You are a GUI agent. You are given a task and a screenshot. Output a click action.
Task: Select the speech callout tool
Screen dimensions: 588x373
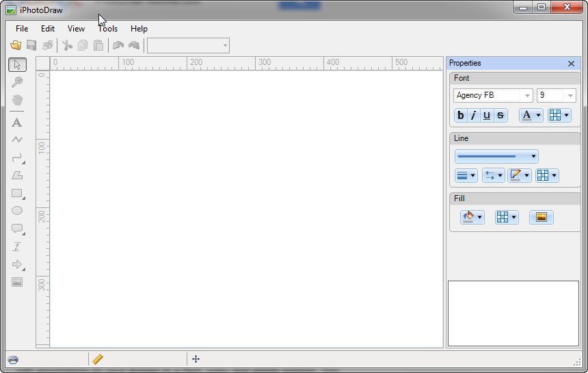tap(18, 229)
